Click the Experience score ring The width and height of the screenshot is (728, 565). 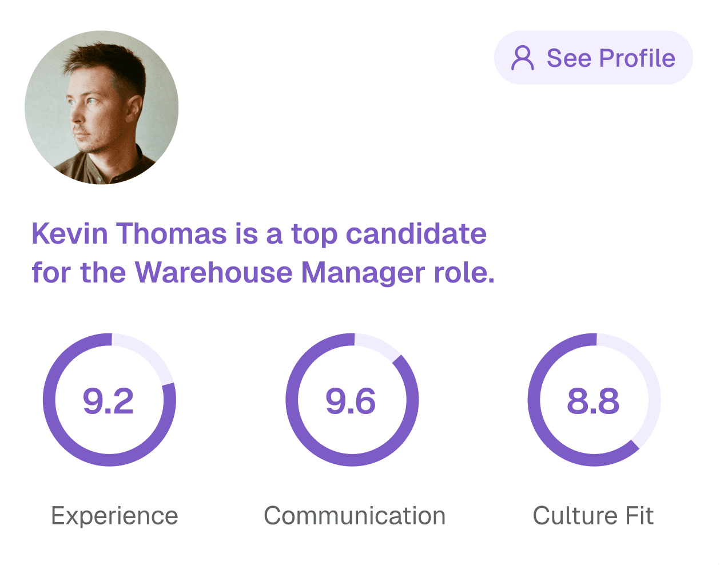pyautogui.click(x=109, y=400)
